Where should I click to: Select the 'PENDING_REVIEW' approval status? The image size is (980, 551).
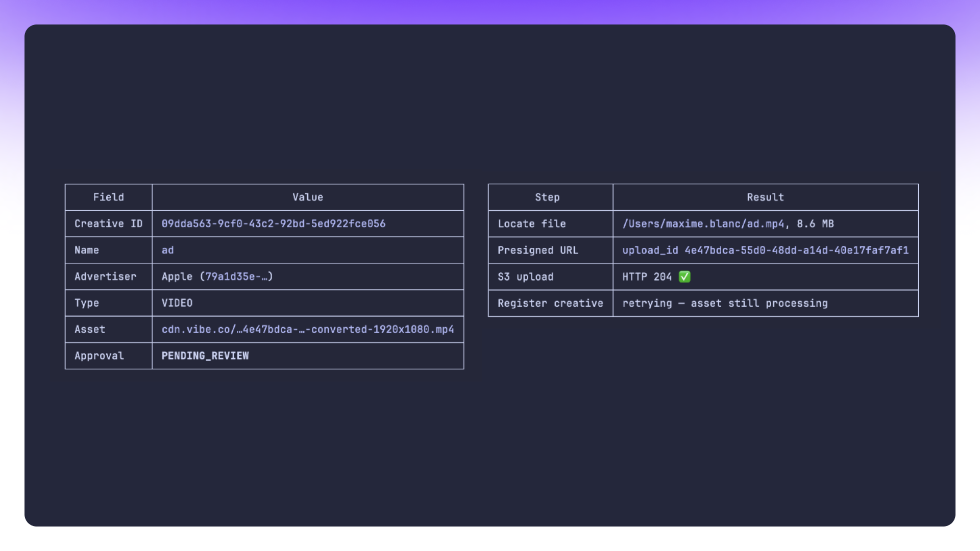pos(205,356)
